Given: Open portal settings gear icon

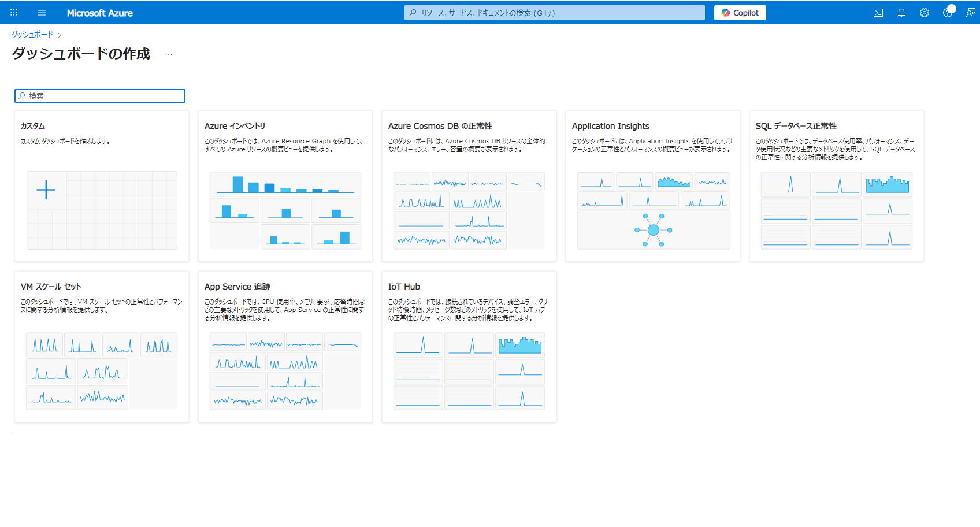Looking at the screenshot, I should pyautogui.click(x=925, y=13).
